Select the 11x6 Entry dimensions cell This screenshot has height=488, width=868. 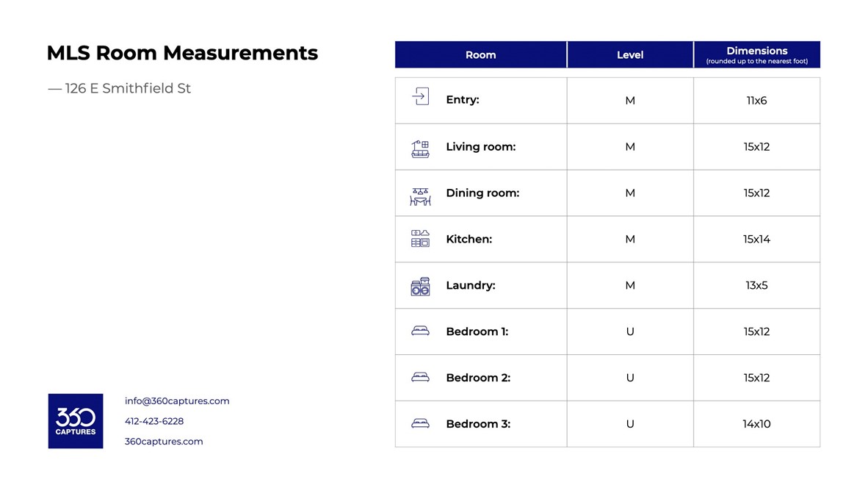(x=756, y=101)
